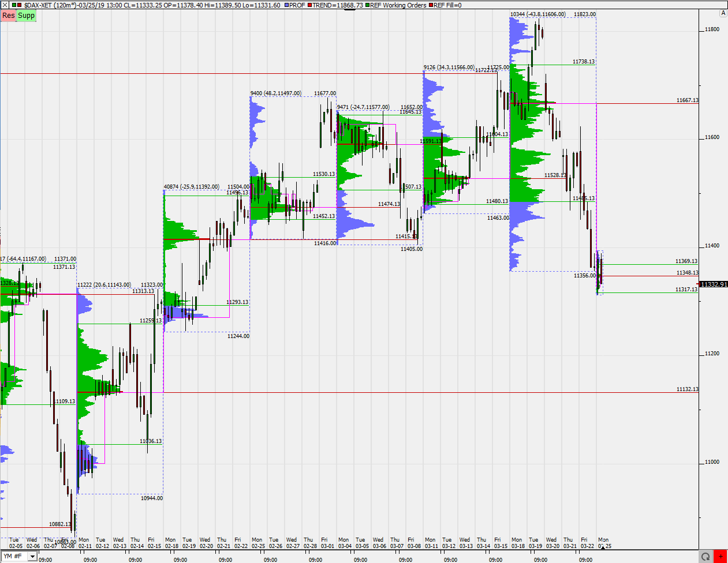Click the 11400 price axis label

pos(712,246)
